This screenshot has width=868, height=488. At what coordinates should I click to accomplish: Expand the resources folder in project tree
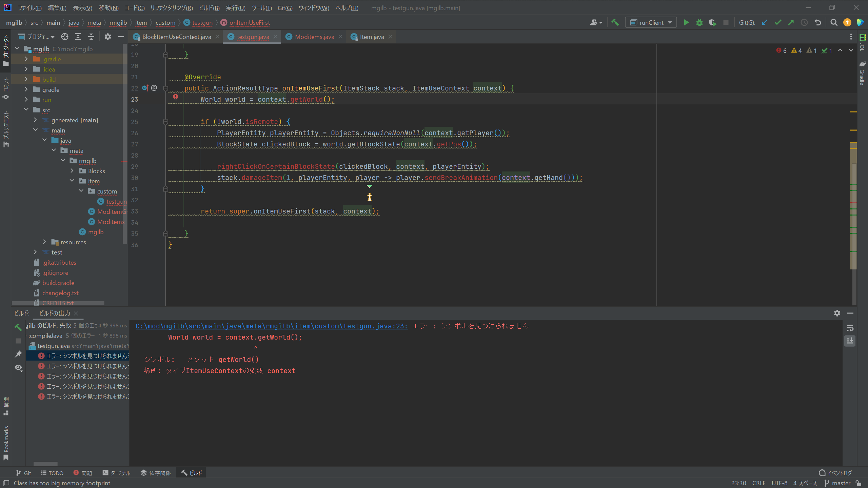click(44, 242)
